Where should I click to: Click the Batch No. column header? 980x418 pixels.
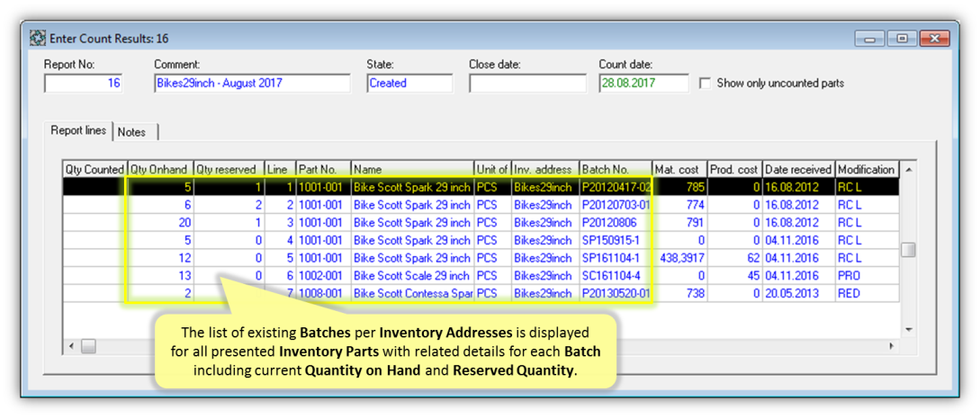pos(615,169)
